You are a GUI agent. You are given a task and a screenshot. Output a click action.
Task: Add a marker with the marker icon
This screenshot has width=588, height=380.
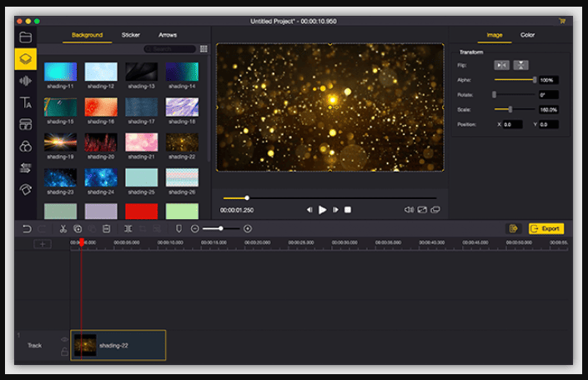[178, 228]
